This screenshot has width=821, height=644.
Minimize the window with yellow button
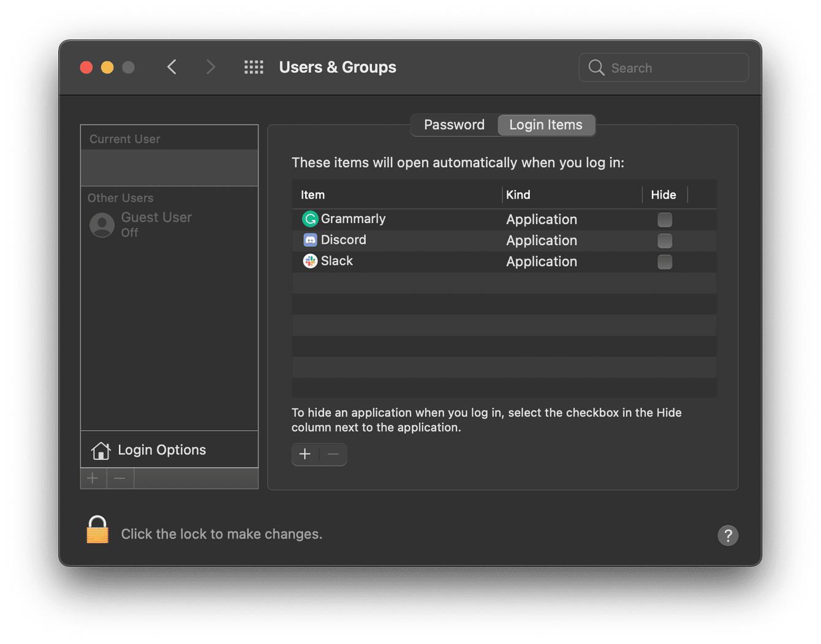[x=107, y=67]
